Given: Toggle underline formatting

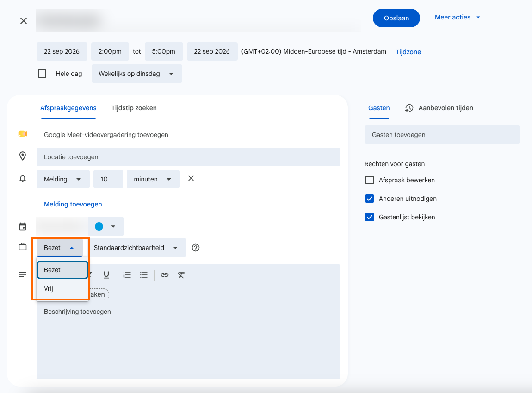Looking at the screenshot, I should [106, 275].
